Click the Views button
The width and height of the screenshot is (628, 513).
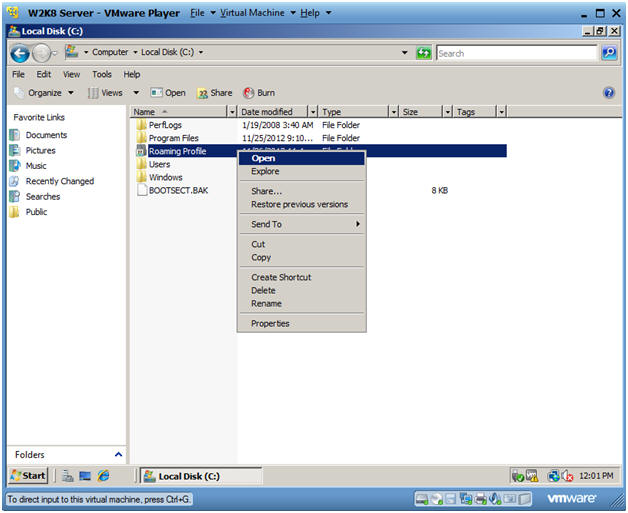(x=106, y=93)
